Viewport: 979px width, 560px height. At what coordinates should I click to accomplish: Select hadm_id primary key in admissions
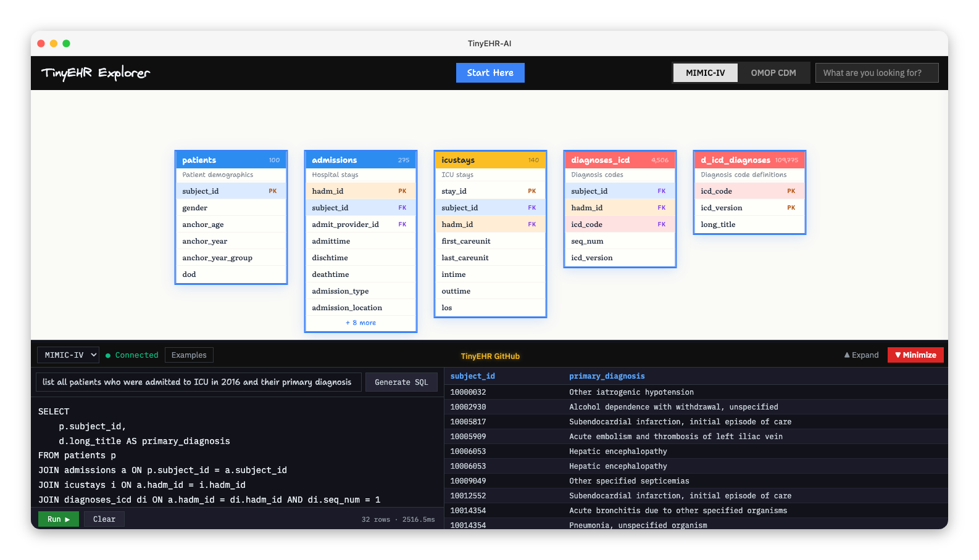click(x=360, y=191)
